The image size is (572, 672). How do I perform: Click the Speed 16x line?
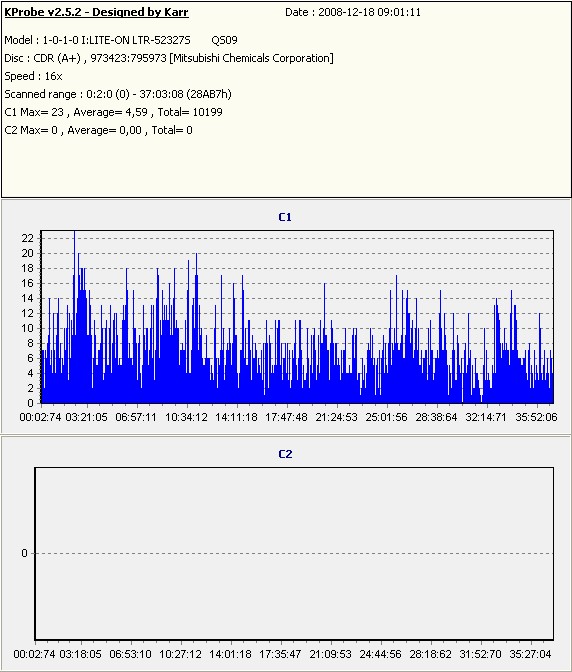tap(33, 76)
